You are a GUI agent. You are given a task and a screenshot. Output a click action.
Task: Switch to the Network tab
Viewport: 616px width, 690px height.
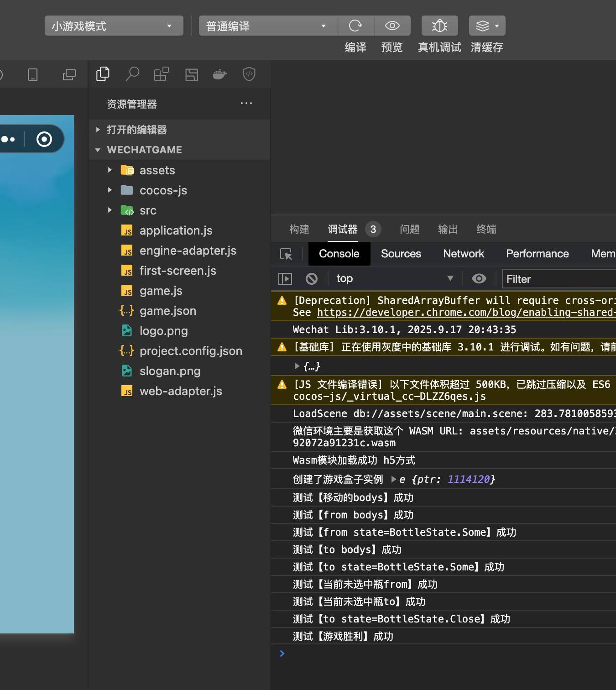tap(463, 254)
